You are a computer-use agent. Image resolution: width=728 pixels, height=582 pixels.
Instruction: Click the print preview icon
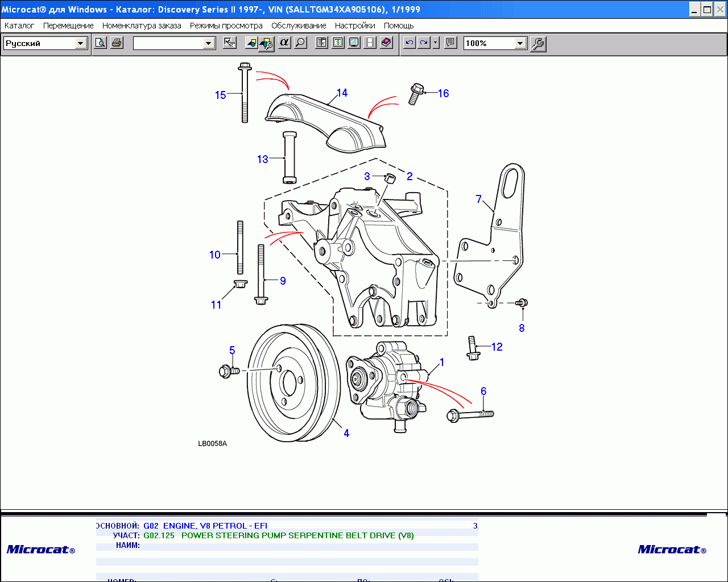pyautogui.click(x=100, y=43)
